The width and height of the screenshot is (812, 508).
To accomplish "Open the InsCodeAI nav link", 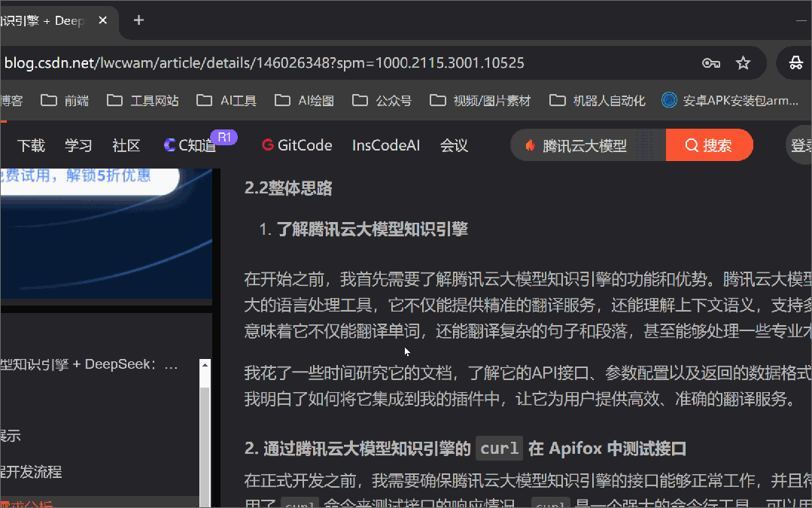I will click(386, 145).
